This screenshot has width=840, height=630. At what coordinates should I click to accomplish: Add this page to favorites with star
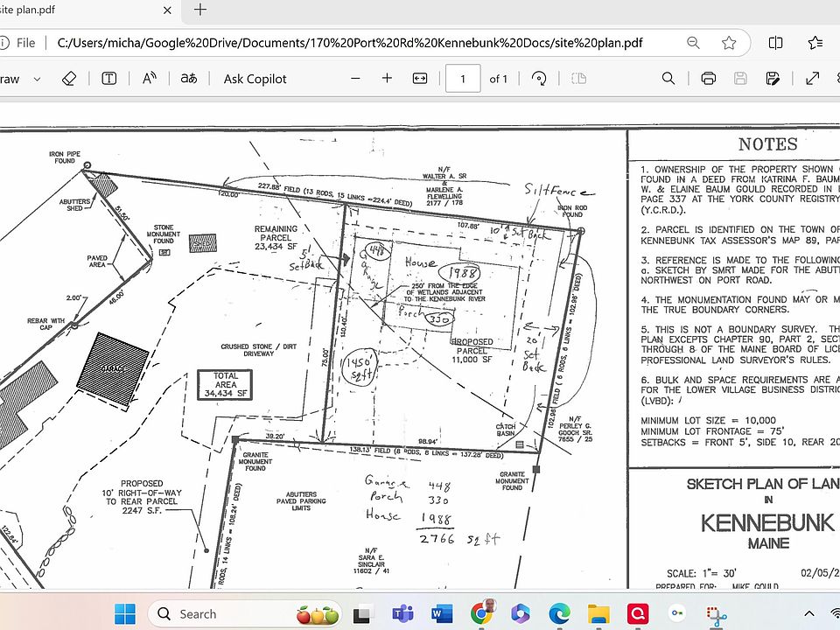tap(729, 43)
